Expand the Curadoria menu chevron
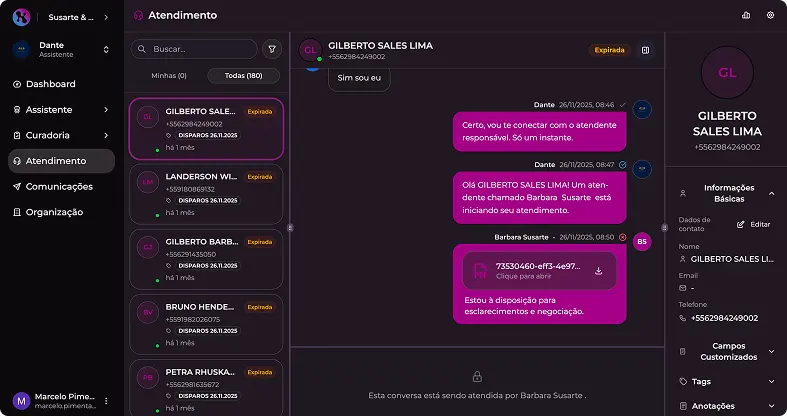The height and width of the screenshot is (416, 787). pyautogui.click(x=106, y=135)
